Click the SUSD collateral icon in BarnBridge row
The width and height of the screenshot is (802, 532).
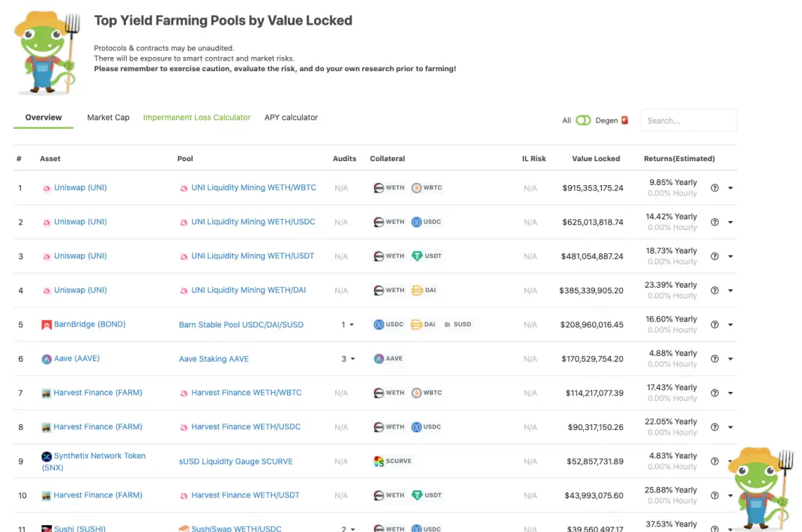click(x=447, y=324)
